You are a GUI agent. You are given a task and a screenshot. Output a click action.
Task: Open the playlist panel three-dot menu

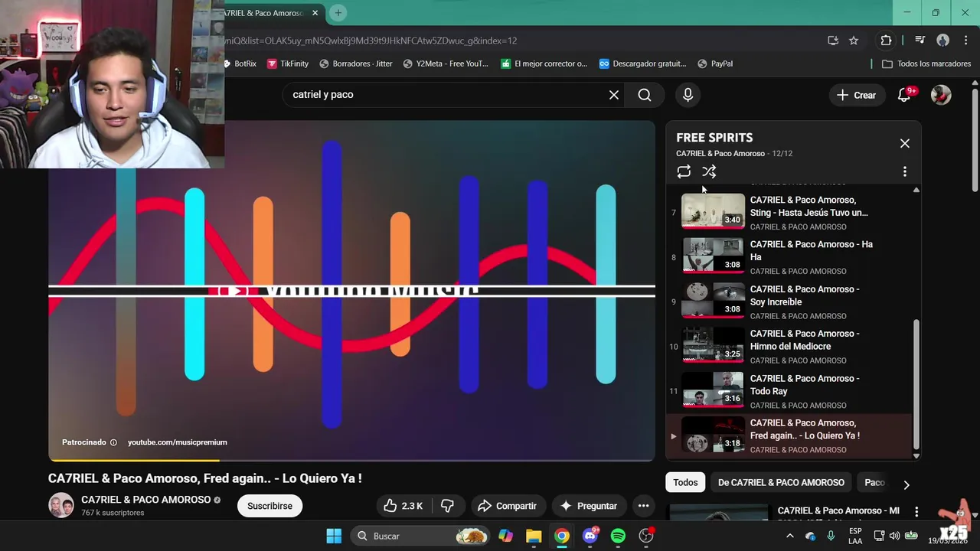click(x=904, y=171)
